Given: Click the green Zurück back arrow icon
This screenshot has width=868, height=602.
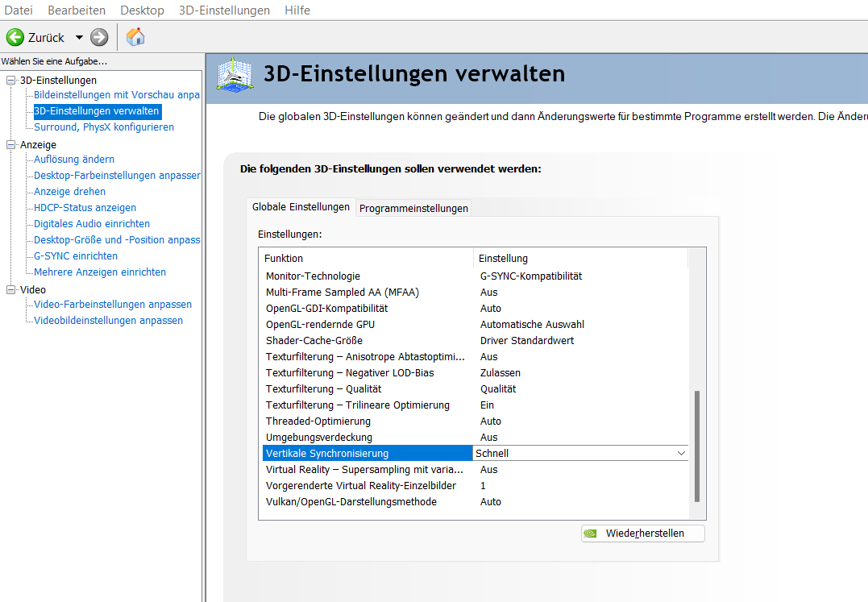Looking at the screenshot, I should 15,38.
